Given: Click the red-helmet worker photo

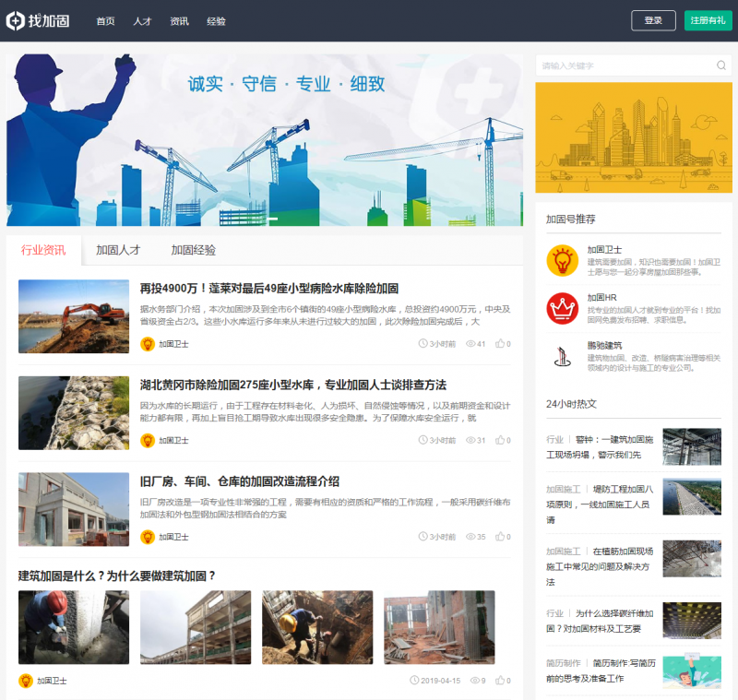Looking at the screenshot, I should pyautogui.click(x=74, y=627).
